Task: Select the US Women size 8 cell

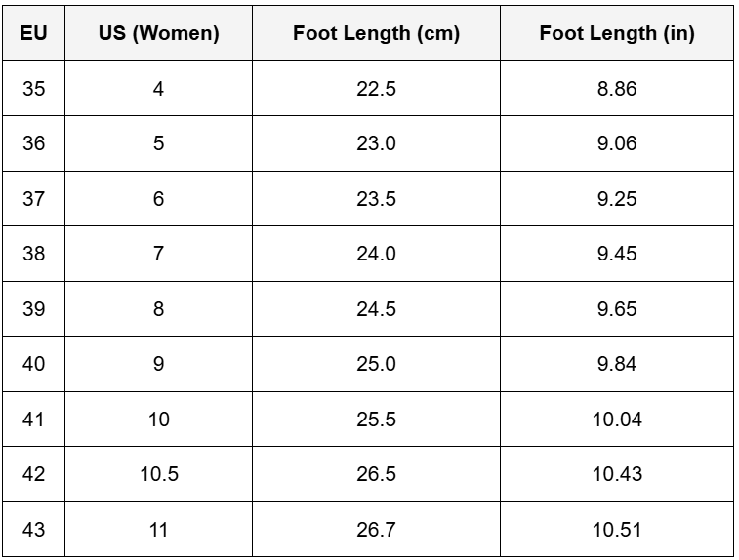Action: [x=158, y=309]
